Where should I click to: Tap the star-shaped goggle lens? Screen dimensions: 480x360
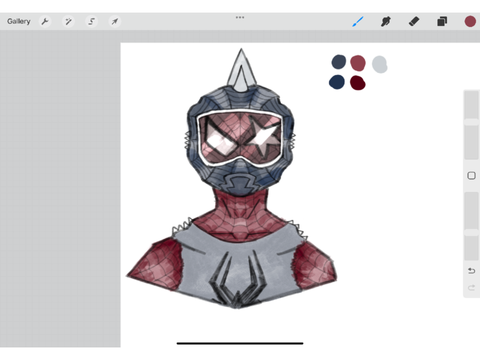[266, 137]
